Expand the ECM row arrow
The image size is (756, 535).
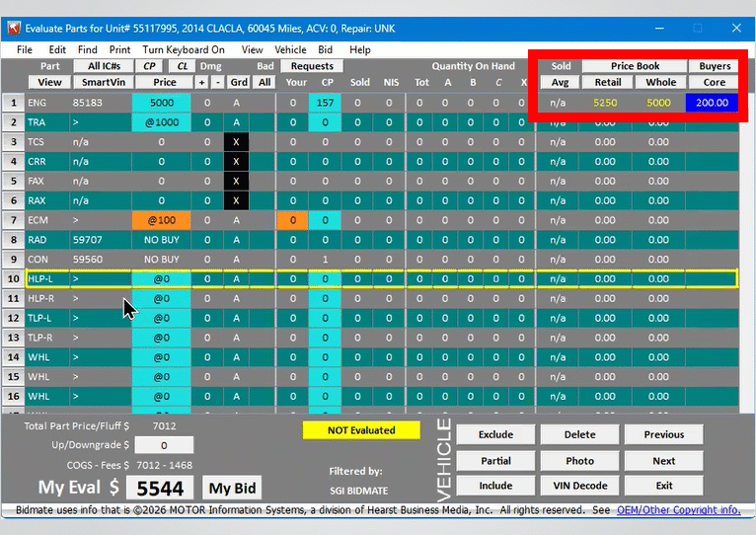[x=76, y=220]
